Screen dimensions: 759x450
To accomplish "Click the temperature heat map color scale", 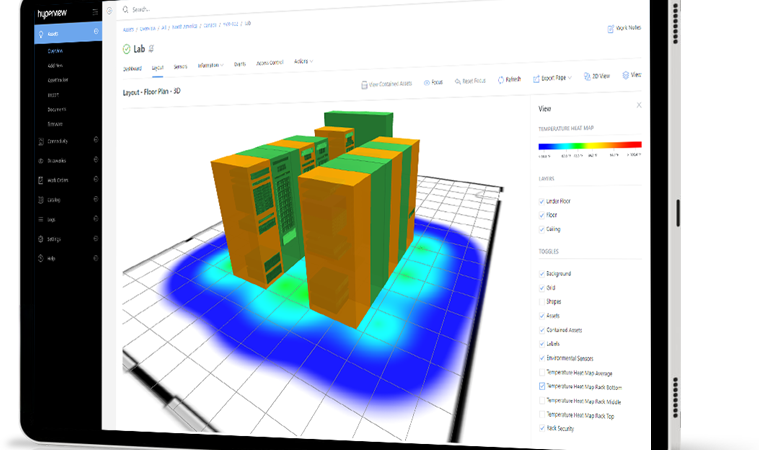I will [x=589, y=145].
